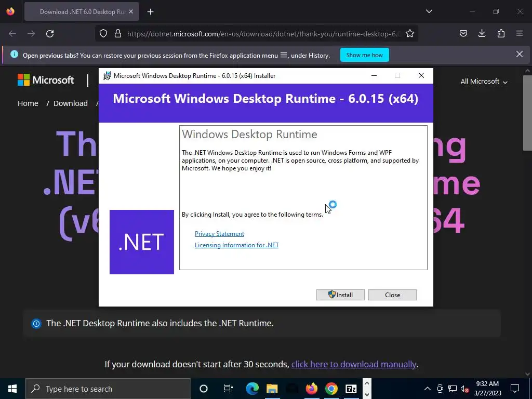Open the Firefox hamburger application menu

click(520, 33)
